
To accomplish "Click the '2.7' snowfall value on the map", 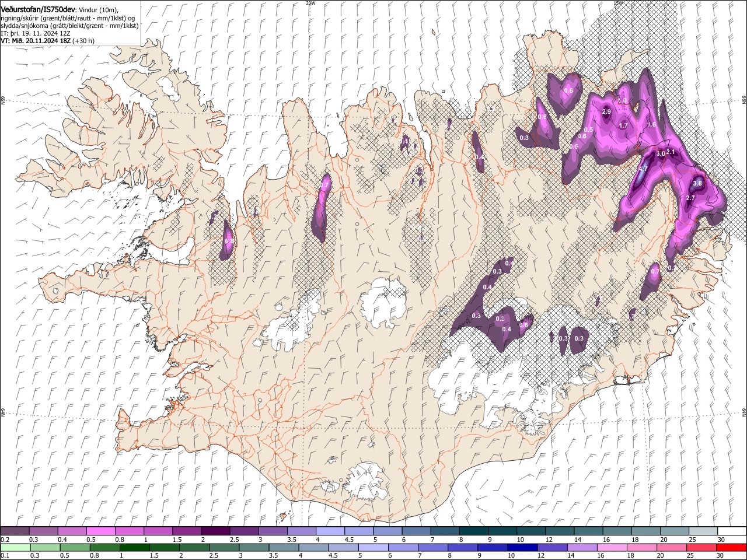I will (x=690, y=198).
